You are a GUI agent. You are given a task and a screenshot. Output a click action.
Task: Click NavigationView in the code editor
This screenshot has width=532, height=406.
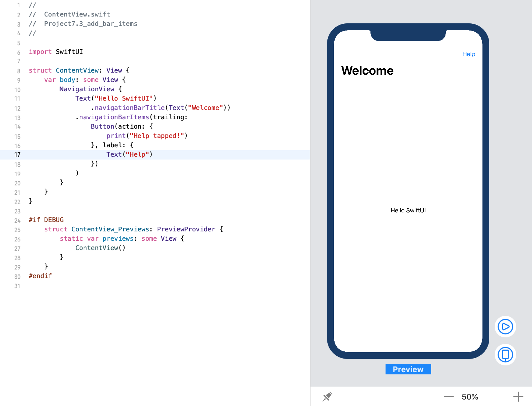(87, 89)
